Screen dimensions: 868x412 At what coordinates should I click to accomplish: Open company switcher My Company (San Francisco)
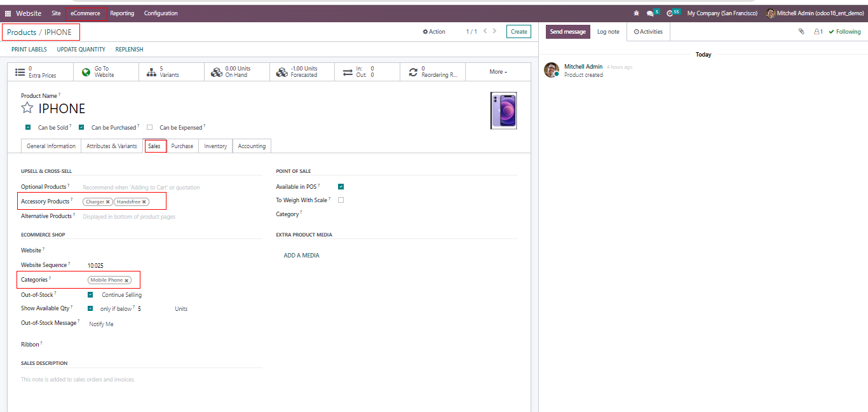point(722,13)
